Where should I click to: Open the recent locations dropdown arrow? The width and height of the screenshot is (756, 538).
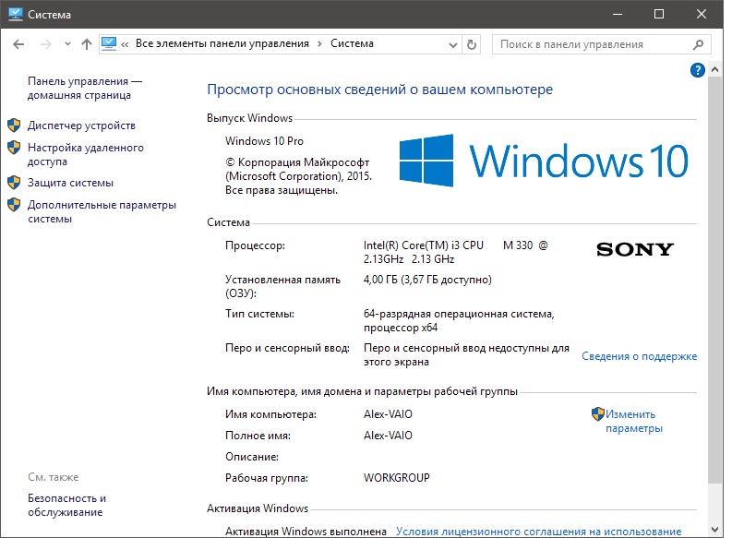pos(67,44)
